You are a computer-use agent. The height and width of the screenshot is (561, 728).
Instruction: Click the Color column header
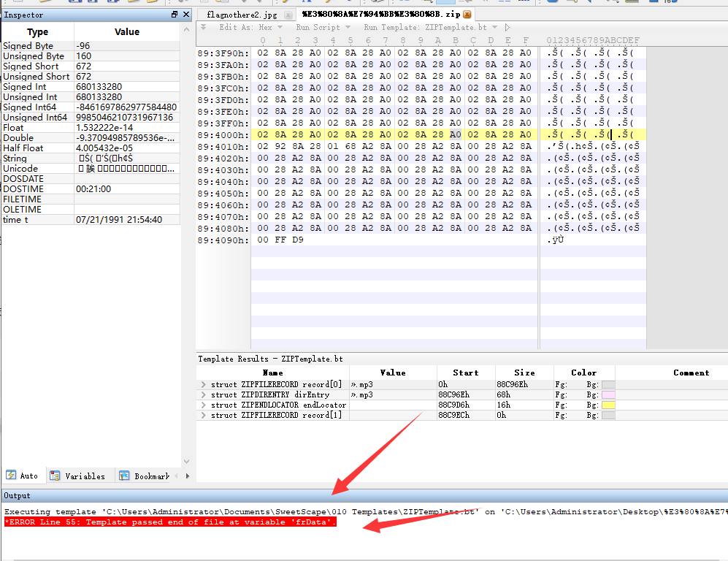pyautogui.click(x=584, y=373)
